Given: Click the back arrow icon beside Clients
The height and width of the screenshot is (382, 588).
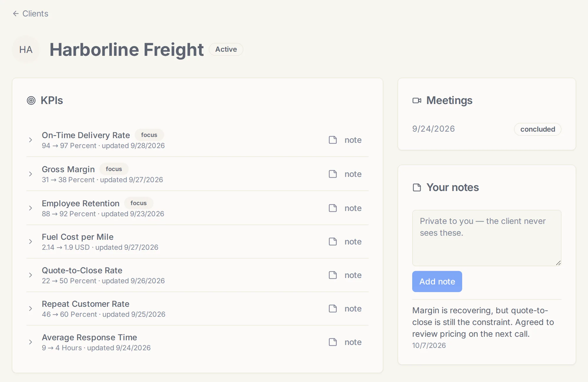Looking at the screenshot, I should 16,14.
